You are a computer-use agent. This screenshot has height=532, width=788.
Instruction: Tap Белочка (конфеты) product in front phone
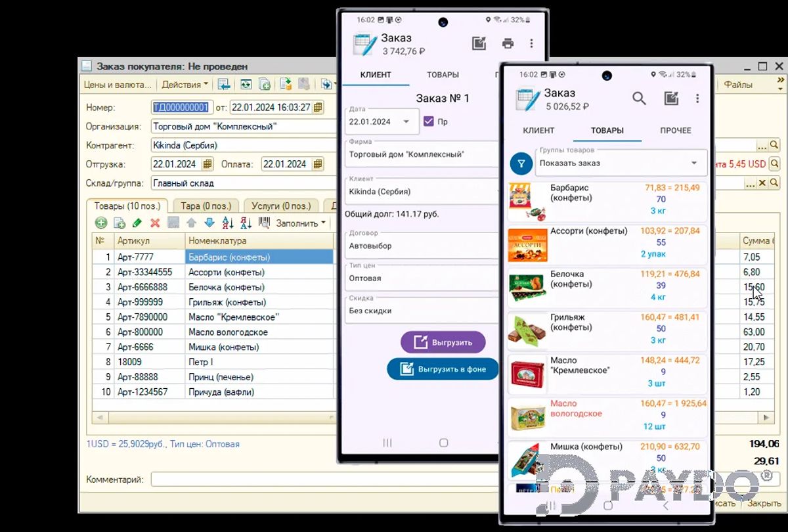pyautogui.click(x=607, y=288)
